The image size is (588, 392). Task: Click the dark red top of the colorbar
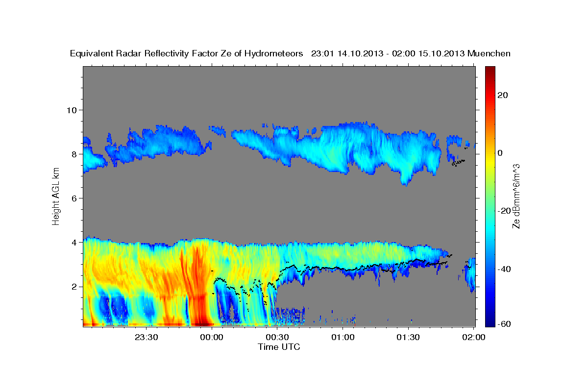click(x=490, y=71)
